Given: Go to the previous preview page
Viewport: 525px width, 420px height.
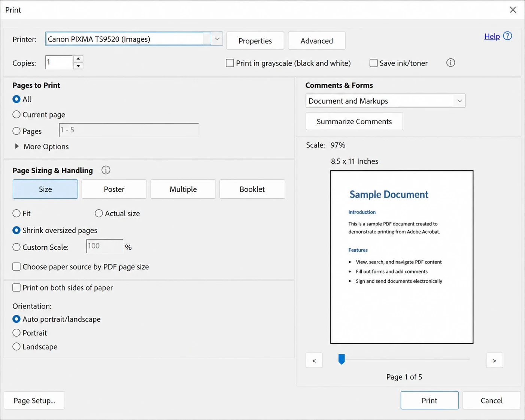Looking at the screenshot, I should pyautogui.click(x=314, y=360).
